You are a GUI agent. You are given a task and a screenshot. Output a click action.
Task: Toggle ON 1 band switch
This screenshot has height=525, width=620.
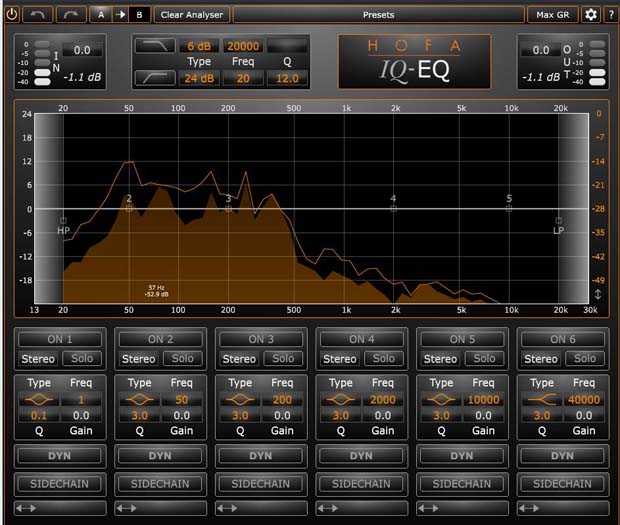pos(60,339)
